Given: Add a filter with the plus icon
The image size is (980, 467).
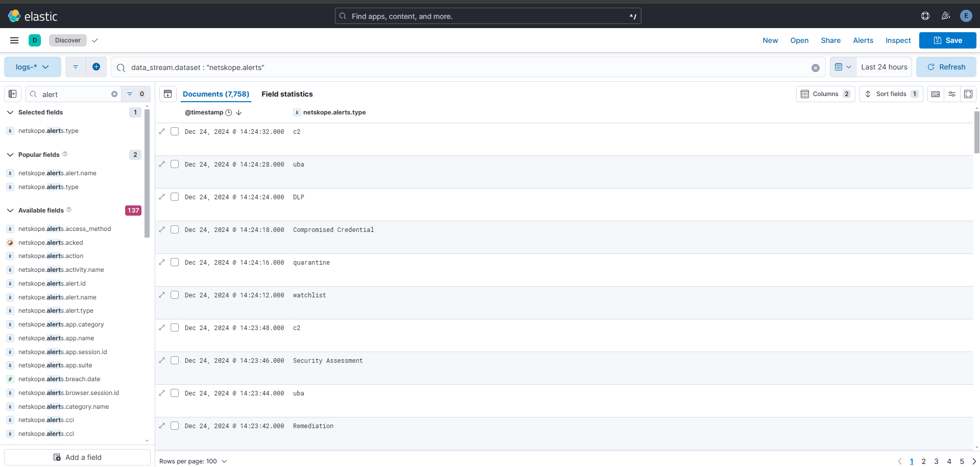Looking at the screenshot, I should click(96, 67).
